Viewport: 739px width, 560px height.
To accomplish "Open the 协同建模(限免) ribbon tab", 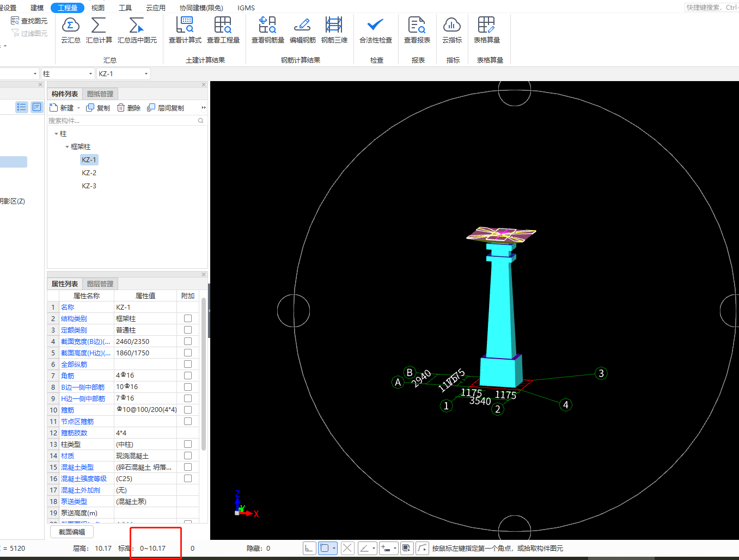I will [201, 8].
